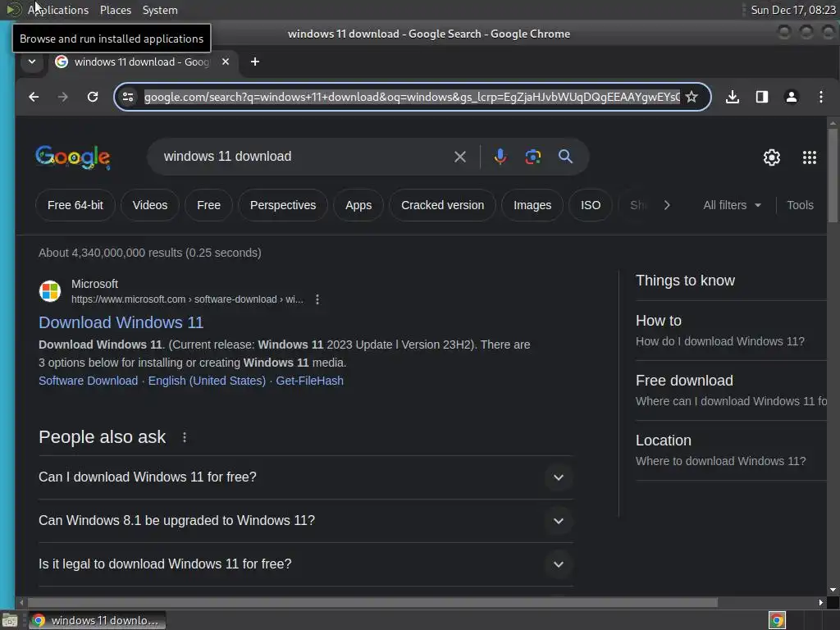Open Google quick settings gear
This screenshot has height=630, width=840.
771,157
